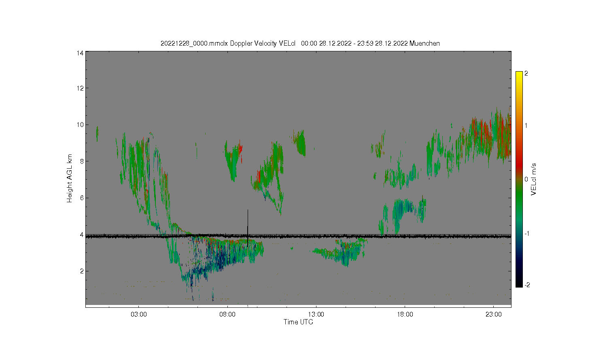This screenshot has height=364, width=607.
Task: Click the colorbar tick label '-2' at bottom
Action: [527, 285]
